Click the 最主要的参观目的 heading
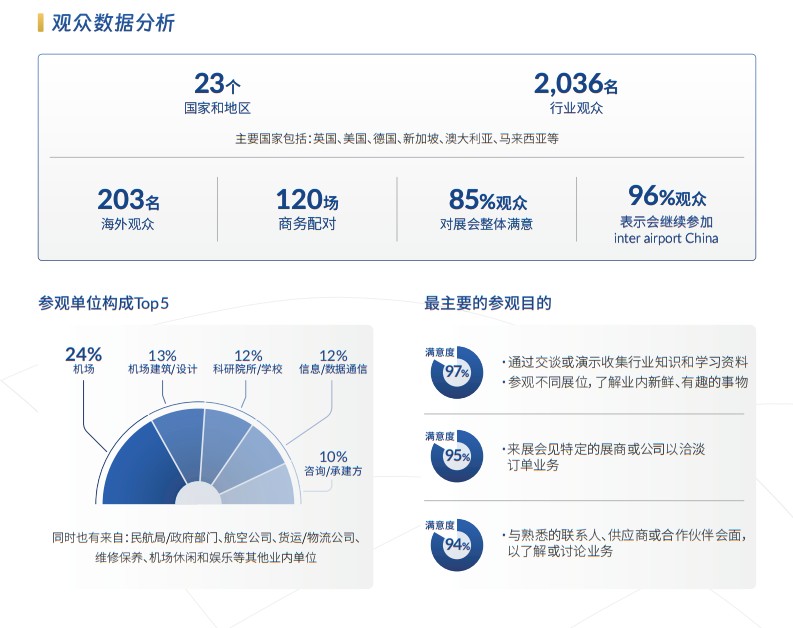 click(x=487, y=302)
